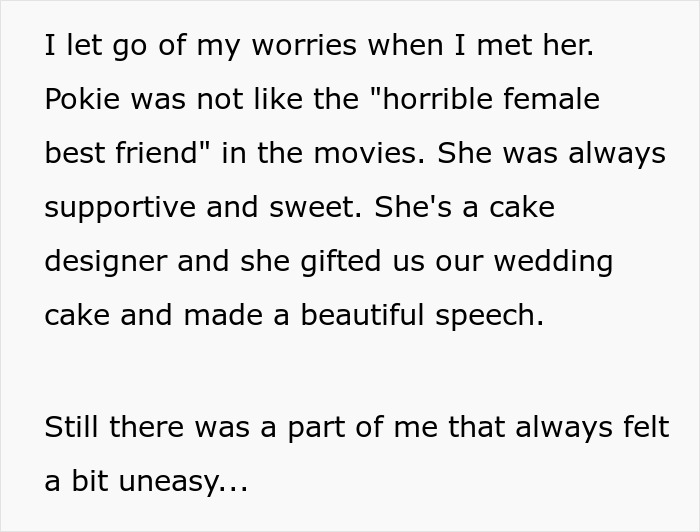Click the word "Still" starting second paragraph
The height and width of the screenshot is (532, 700).
[x=70, y=428]
